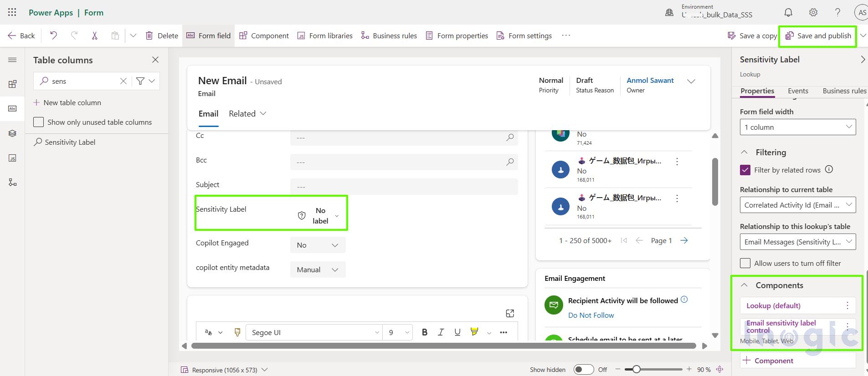Open options for Email sensitivity label control

[x=847, y=326]
